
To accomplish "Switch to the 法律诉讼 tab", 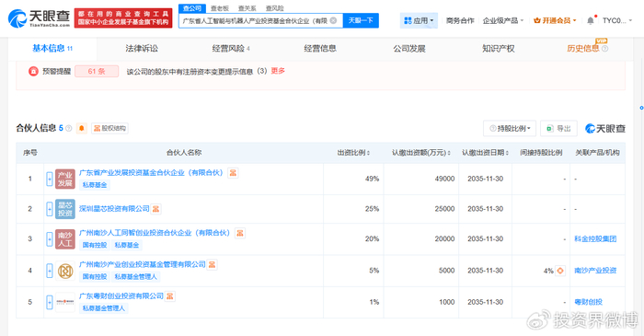I will click(142, 49).
